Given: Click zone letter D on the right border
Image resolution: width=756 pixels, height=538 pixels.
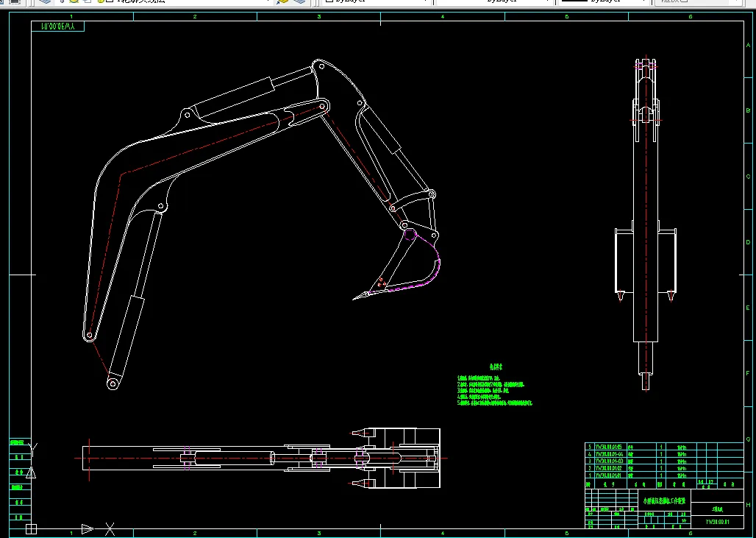Looking at the screenshot, I should [x=749, y=242].
